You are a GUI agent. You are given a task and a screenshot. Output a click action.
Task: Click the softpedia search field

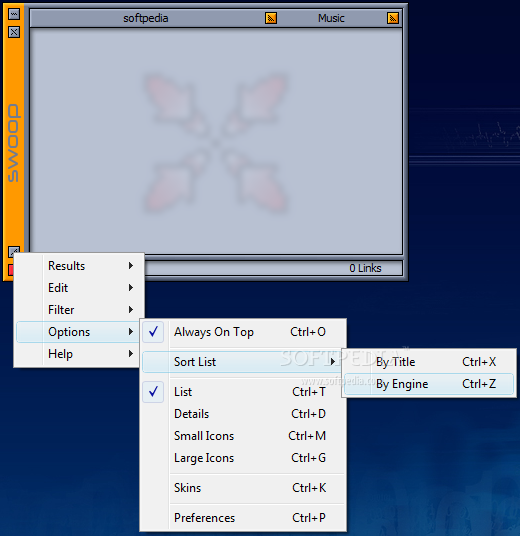(146, 18)
